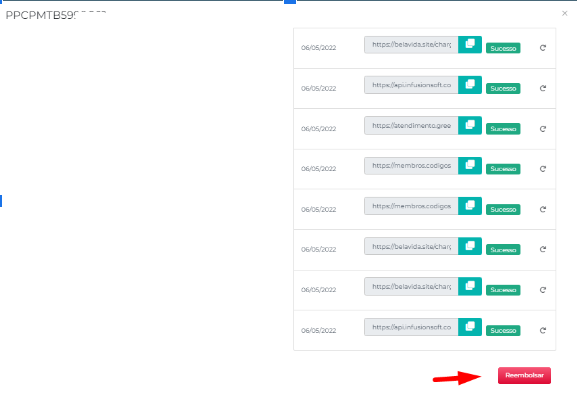Image resolution: width=578 pixels, height=397 pixels.
Task: Click the Sucesso badge in the first belavida.site row
Action: click(x=503, y=48)
